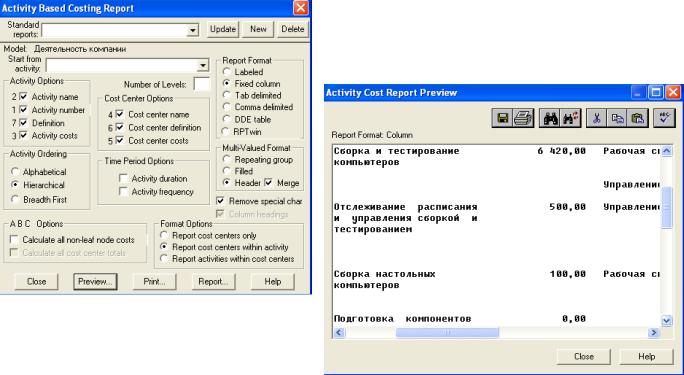684x375 pixels.
Task: Click the New button
Action: coord(258,29)
